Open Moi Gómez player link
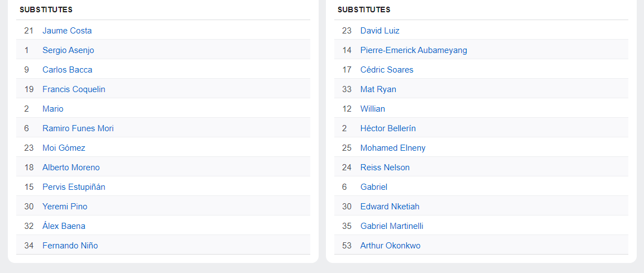644x273 pixels. [64, 148]
